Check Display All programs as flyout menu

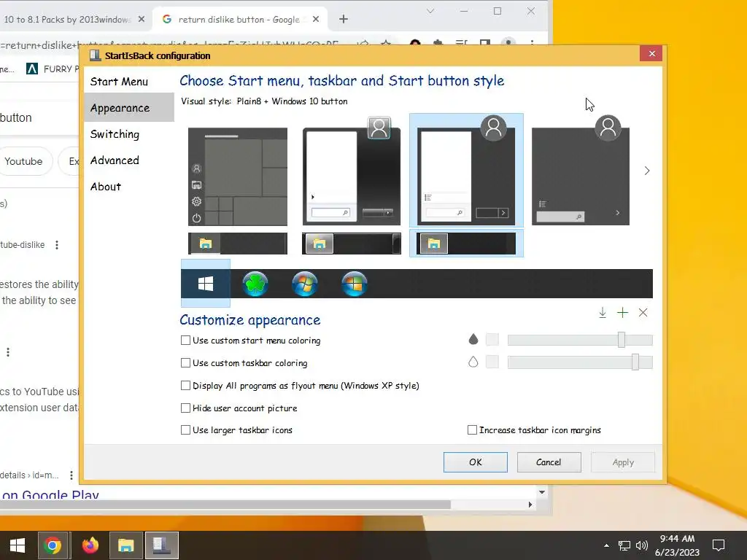186,385
